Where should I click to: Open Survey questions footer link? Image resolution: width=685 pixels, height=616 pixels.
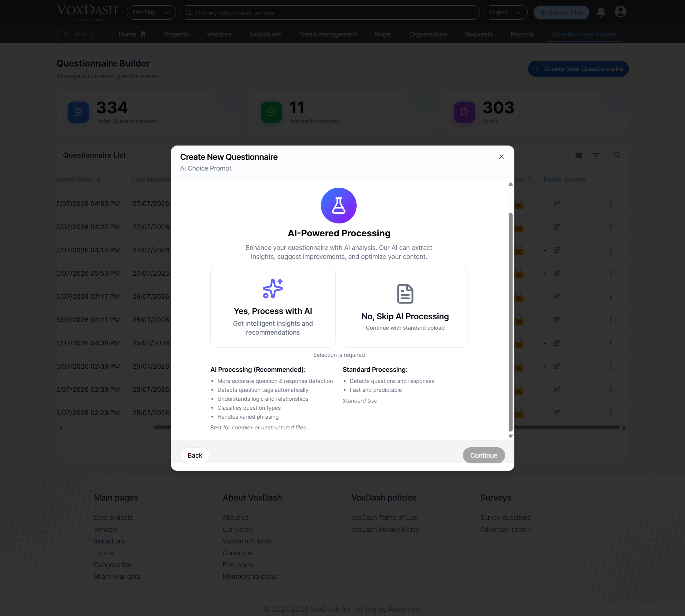(x=505, y=517)
